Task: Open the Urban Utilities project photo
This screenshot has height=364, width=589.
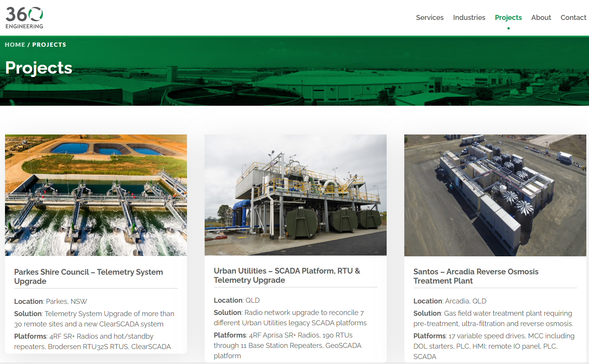Action: pos(295,195)
